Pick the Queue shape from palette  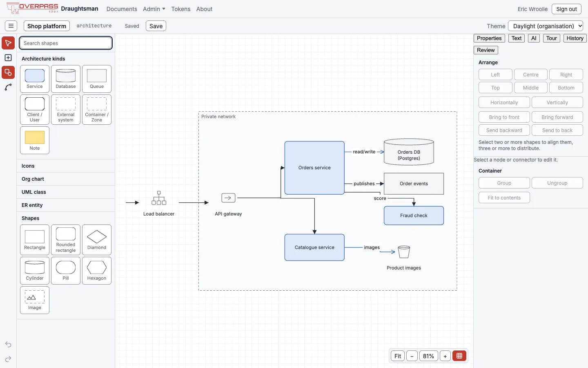tap(97, 79)
